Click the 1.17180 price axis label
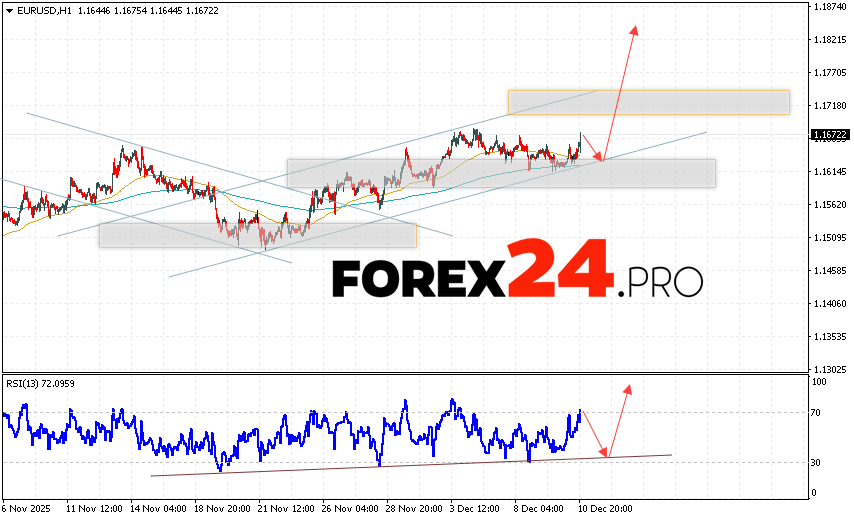Image resolution: width=854 pixels, height=520 pixels. coord(830,106)
